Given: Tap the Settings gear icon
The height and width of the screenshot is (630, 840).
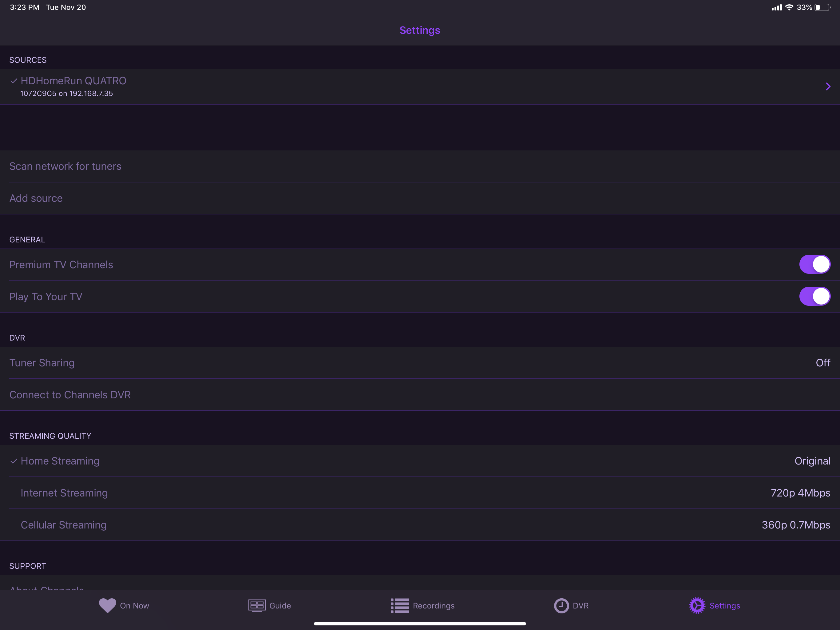Looking at the screenshot, I should (x=697, y=605).
